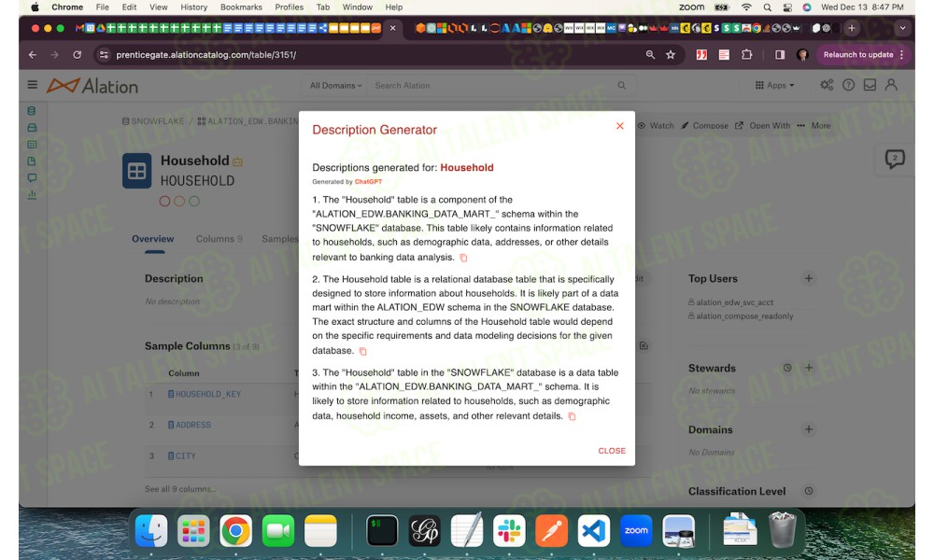Bookmark this page with the star
The width and height of the screenshot is (934, 560).
coord(671,55)
